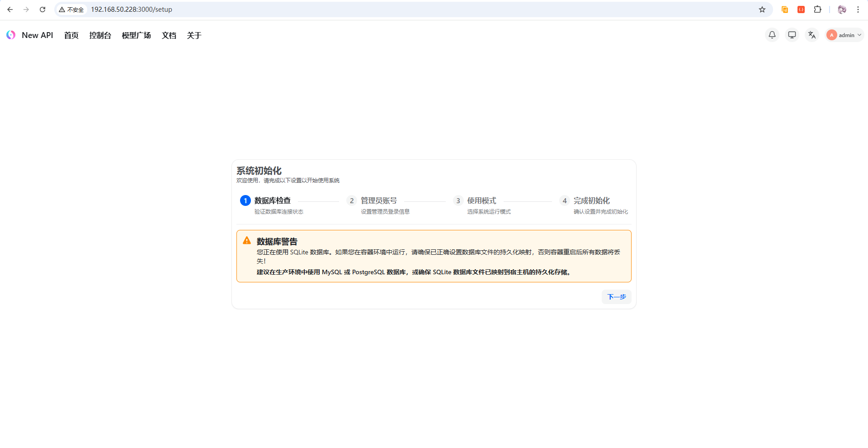Viewport: 868px width, 448px height.
Task: Click the New API logo icon
Action: (11, 35)
